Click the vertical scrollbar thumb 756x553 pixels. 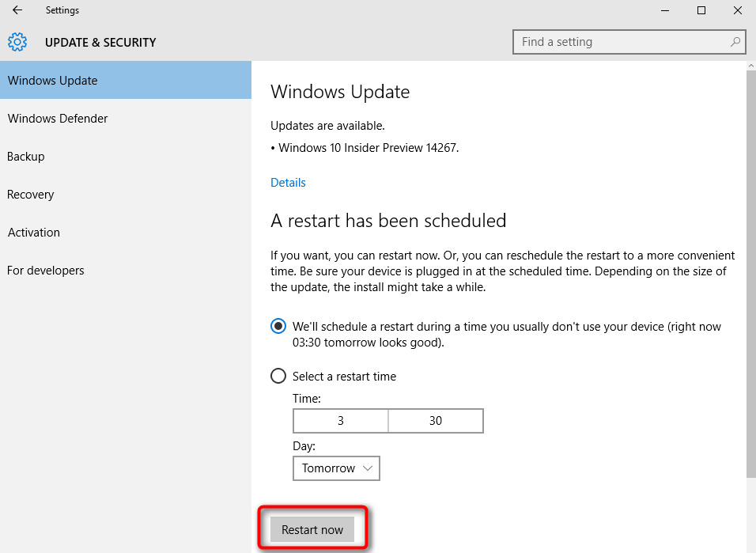click(751, 274)
